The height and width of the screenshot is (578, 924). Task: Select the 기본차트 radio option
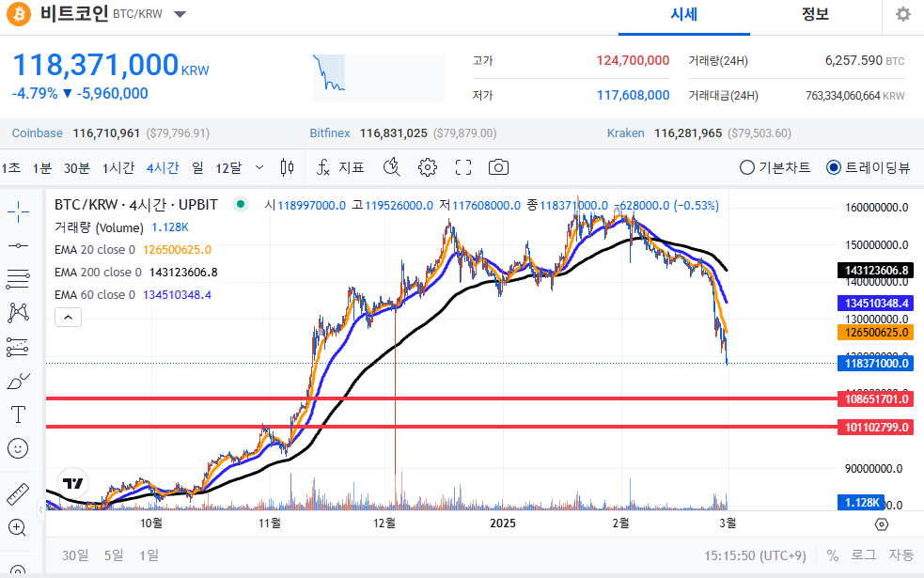point(775,167)
